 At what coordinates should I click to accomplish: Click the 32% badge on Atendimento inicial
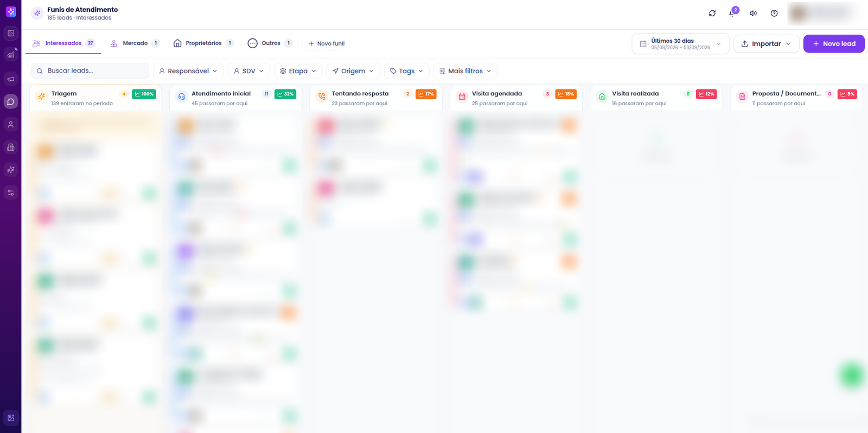click(285, 94)
